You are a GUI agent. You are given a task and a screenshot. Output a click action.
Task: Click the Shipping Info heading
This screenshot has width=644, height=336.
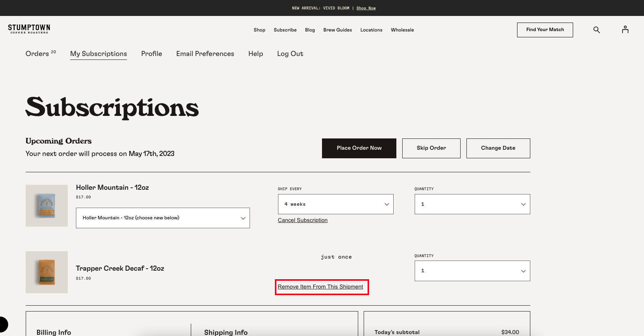[226, 332]
